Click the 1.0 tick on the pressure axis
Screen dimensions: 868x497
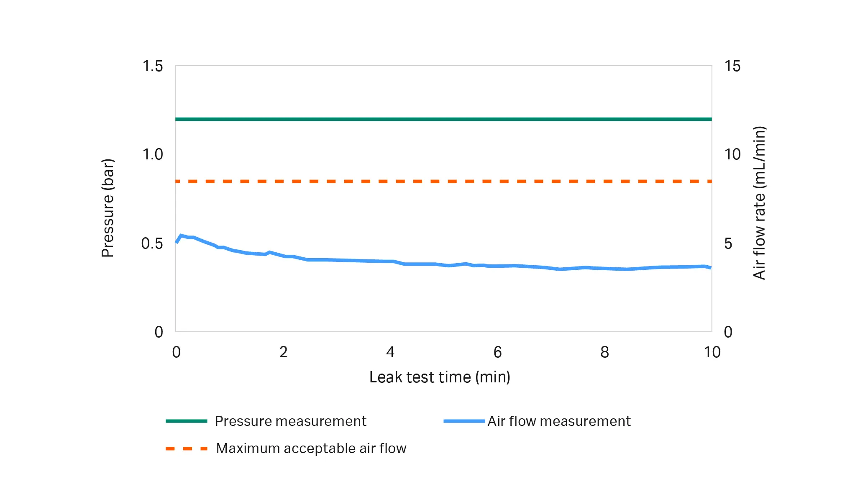tap(153, 154)
